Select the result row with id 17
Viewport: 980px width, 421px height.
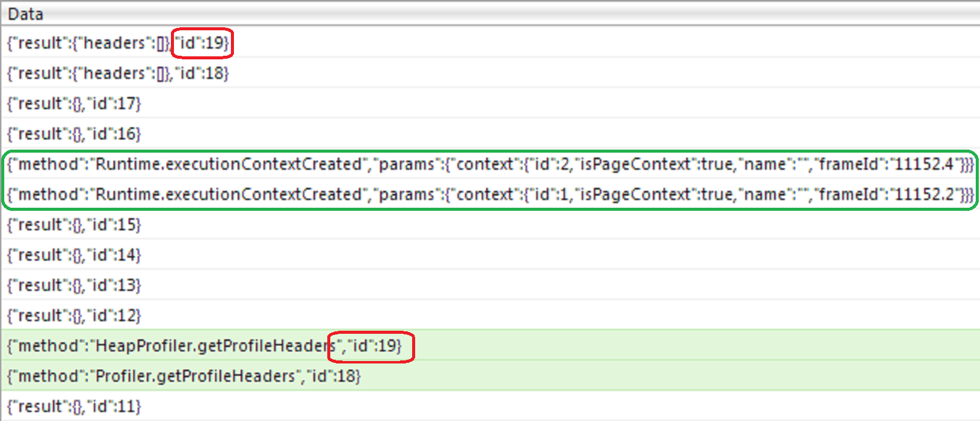click(490, 103)
